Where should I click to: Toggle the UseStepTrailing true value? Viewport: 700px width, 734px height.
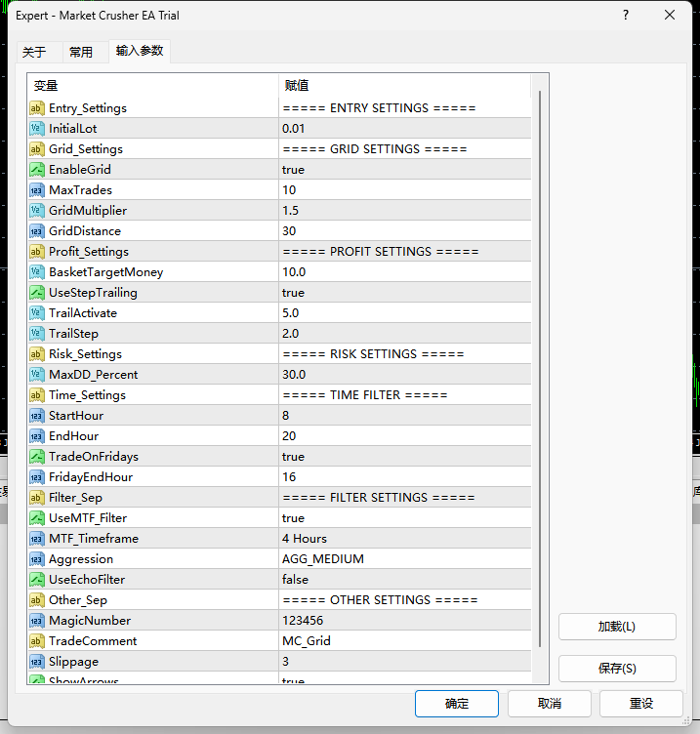pos(405,293)
